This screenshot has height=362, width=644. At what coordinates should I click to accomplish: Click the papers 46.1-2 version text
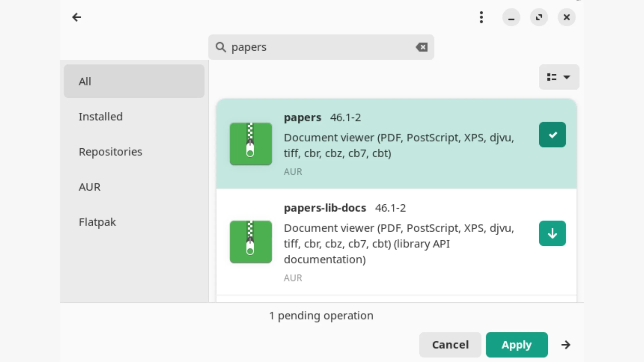tap(346, 118)
